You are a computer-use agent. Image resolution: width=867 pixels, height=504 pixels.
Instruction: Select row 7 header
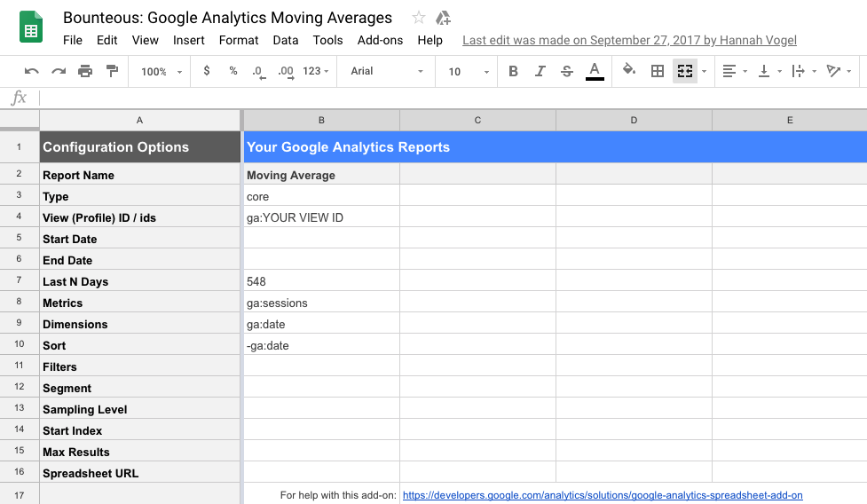(x=20, y=280)
